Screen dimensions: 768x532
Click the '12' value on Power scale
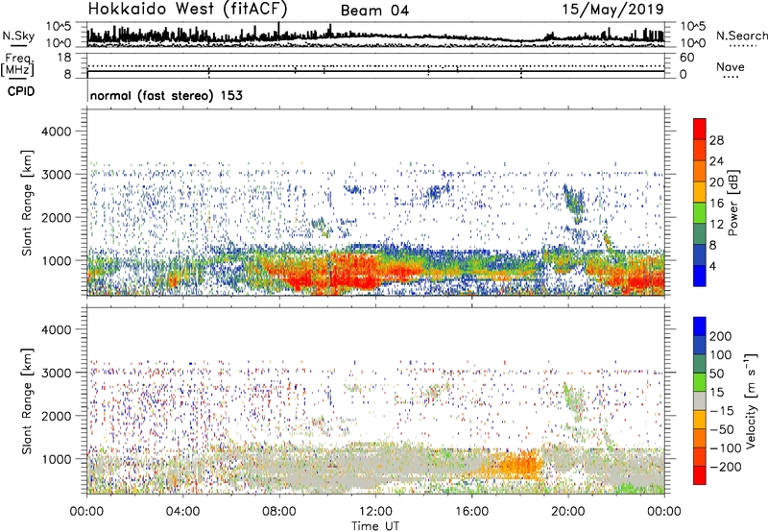(716, 225)
